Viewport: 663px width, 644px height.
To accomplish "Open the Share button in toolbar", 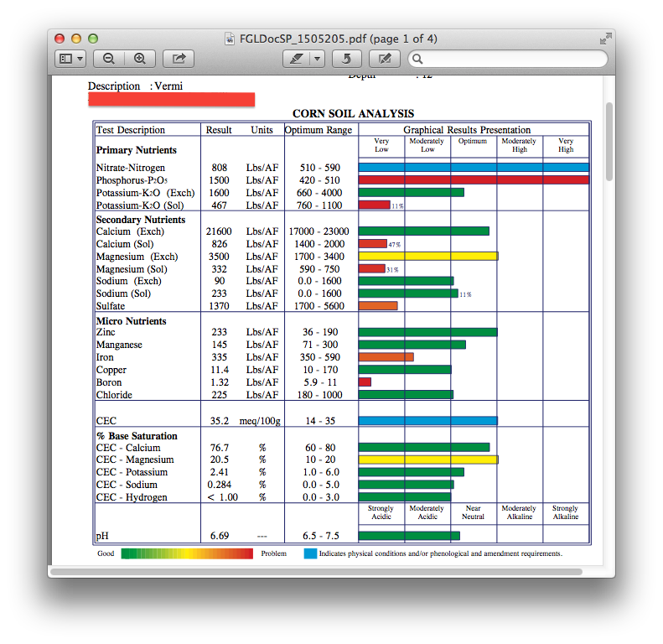I will click(x=179, y=59).
